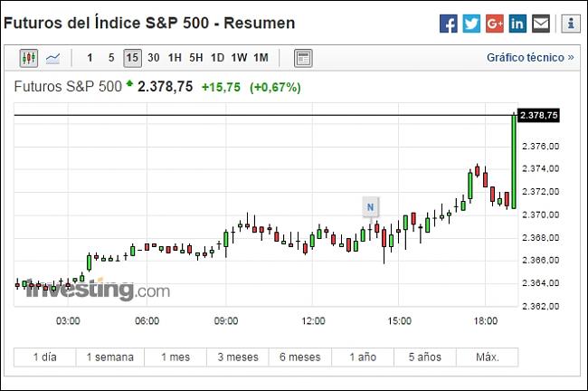Show Máx. time range
The image size is (588, 391).
click(488, 358)
